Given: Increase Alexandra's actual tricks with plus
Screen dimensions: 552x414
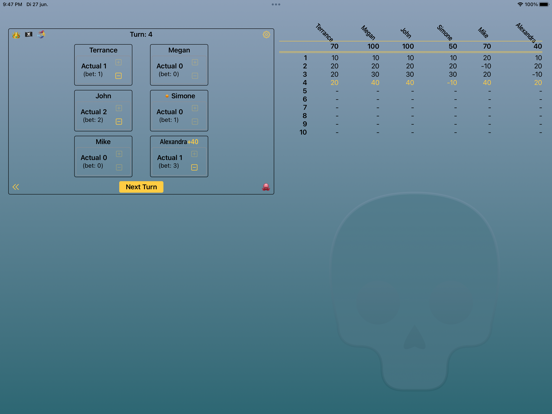Looking at the screenshot, I should pyautogui.click(x=194, y=154).
